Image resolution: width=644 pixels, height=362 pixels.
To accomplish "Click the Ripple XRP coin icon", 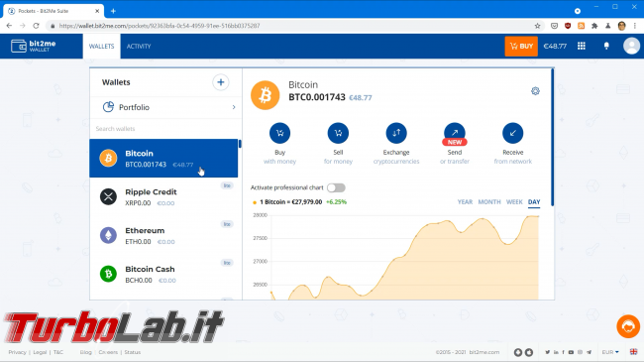I will click(108, 196).
